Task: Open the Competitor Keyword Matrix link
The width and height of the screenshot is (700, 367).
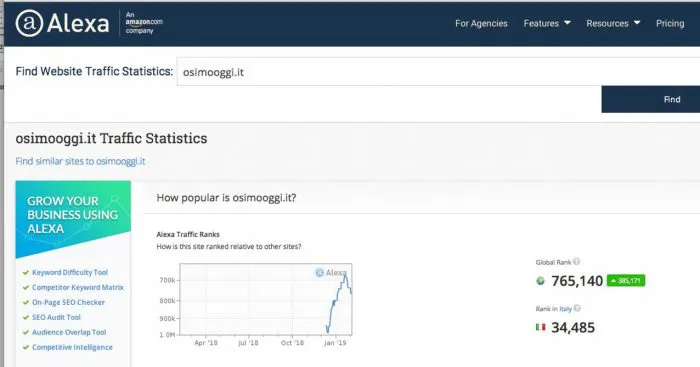Action: [78, 288]
